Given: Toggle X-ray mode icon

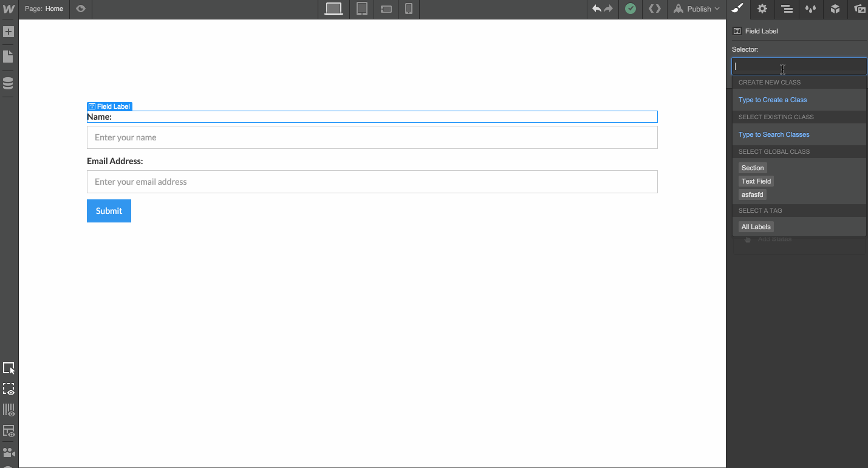Looking at the screenshot, I should [9, 432].
